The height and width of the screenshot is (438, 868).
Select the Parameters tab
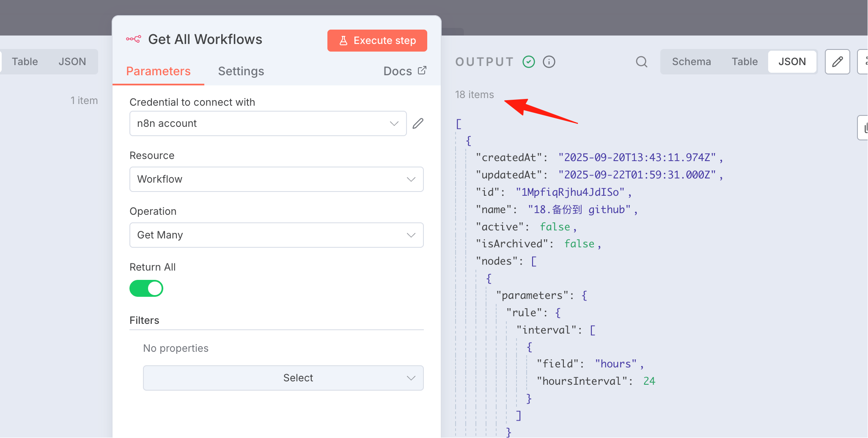158,71
